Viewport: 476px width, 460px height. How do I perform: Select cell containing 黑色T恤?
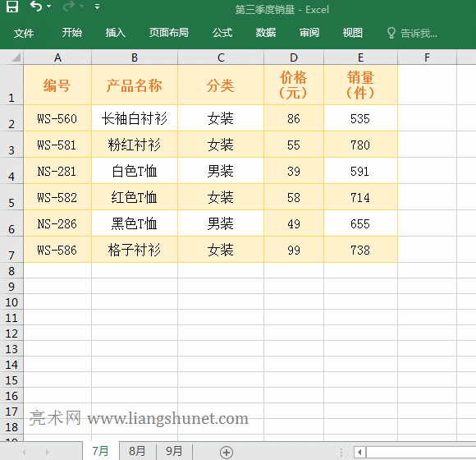(x=135, y=223)
